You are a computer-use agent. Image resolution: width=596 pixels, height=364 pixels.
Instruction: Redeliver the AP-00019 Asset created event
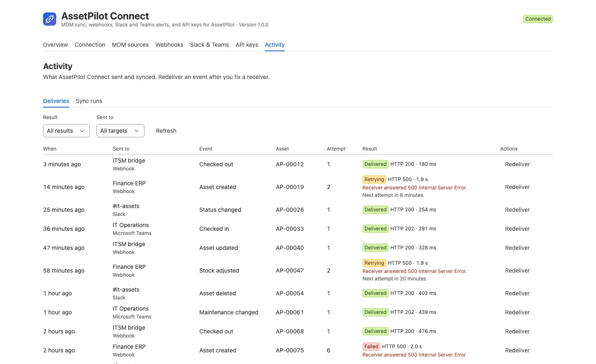pos(517,187)
